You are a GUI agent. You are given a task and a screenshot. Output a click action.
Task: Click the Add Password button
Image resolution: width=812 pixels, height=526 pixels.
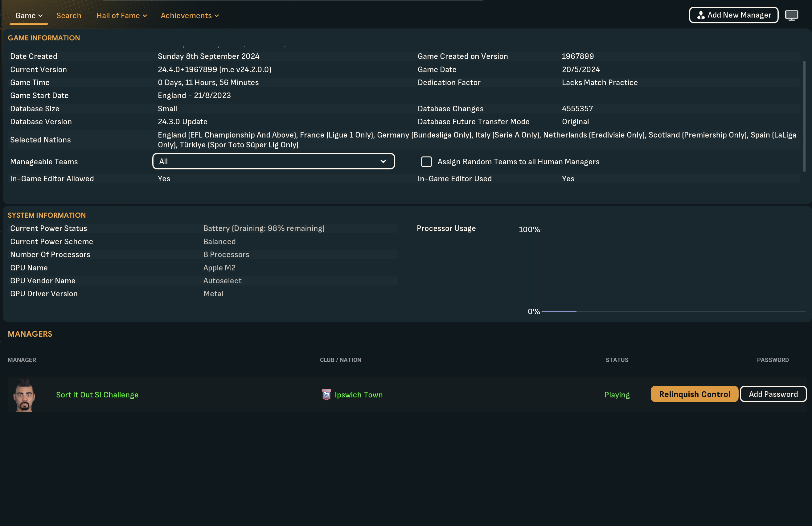click(x=773, y=394)
